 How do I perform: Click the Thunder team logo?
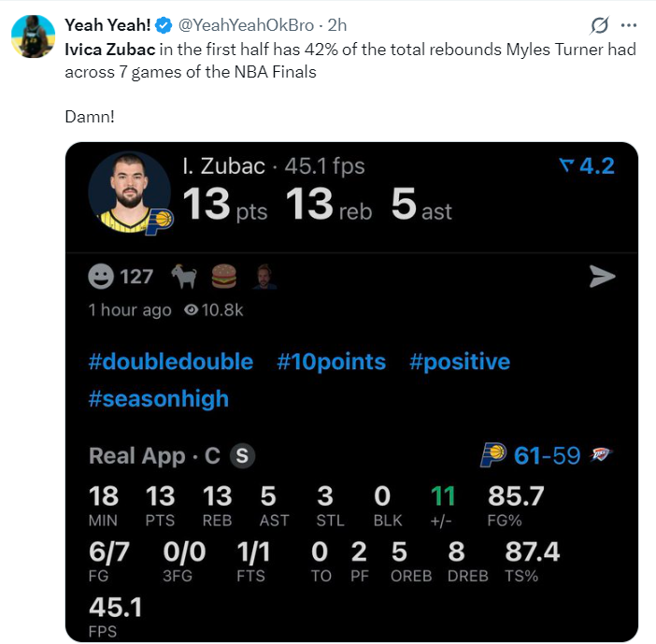click(601, 454)
